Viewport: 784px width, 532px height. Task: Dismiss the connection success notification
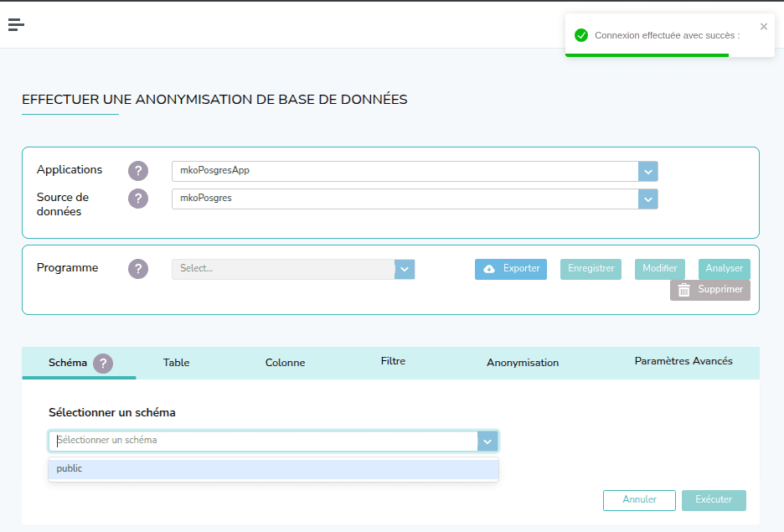point(763,26)
